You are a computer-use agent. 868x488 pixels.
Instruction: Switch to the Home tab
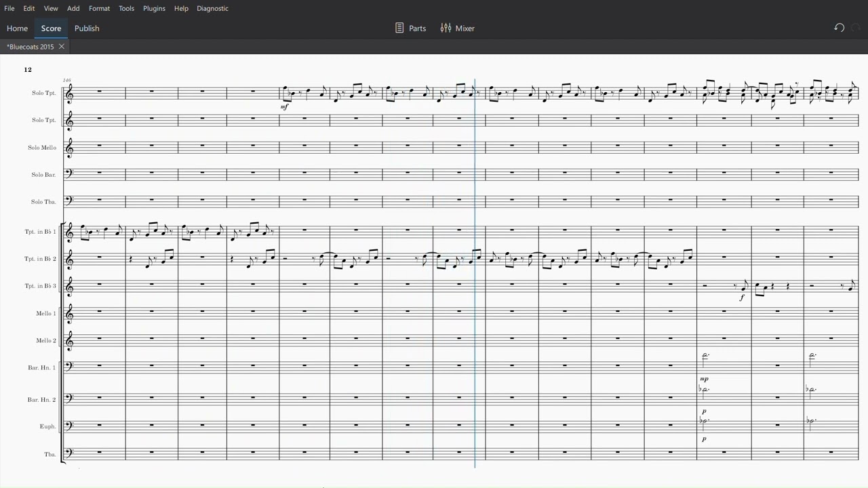pyautogui.click(x=17, y=28)
